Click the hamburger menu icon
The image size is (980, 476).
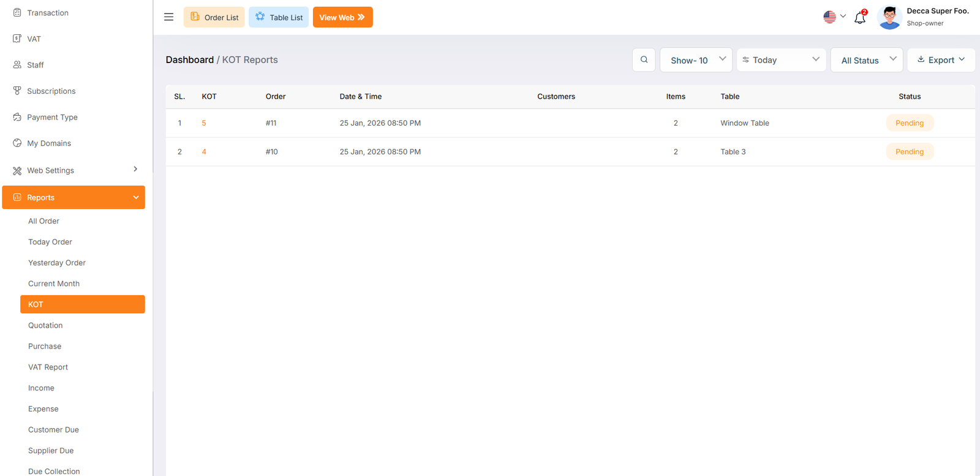[168, 17]
